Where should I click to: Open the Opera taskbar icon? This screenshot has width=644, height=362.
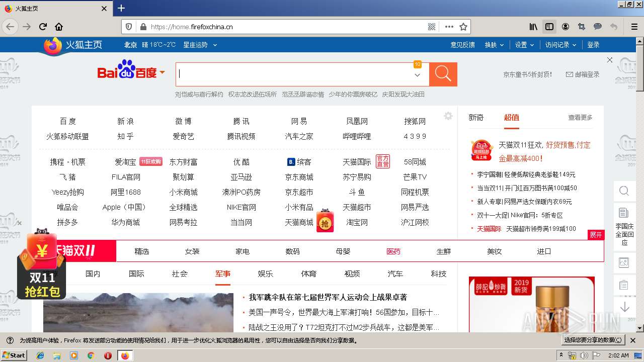coord(108,355)
